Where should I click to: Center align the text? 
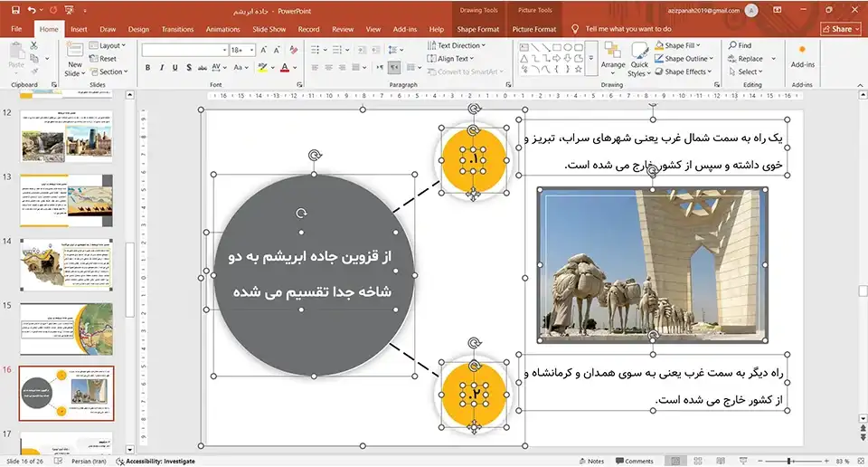(328, 68)
